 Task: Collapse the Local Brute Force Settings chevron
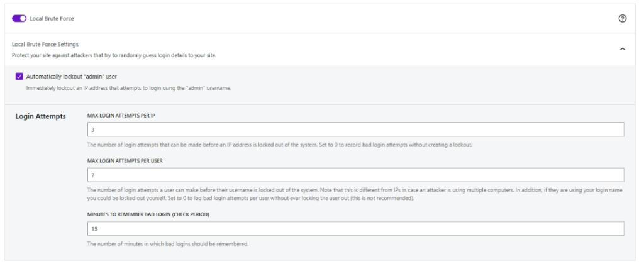(x=622, y=49)
